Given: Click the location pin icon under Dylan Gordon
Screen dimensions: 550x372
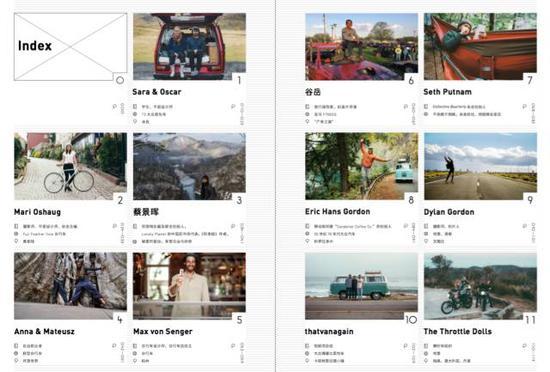Looking at the screenshot, I should (426, 241).
